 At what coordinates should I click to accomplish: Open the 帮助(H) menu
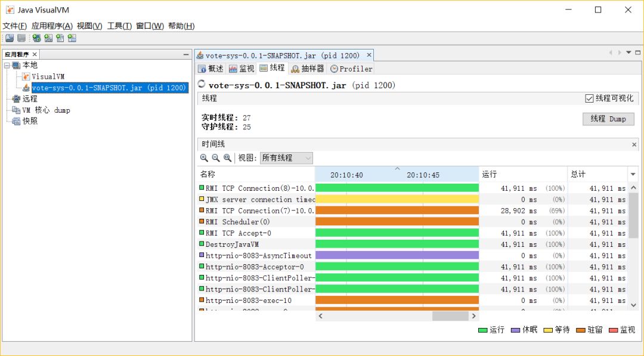click(181, 26)
